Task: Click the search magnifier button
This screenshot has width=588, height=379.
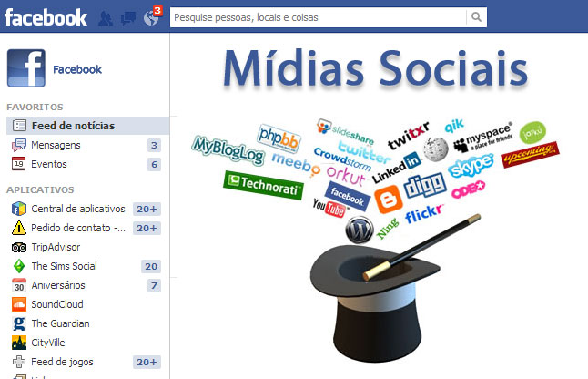Action: pos(476,17)
